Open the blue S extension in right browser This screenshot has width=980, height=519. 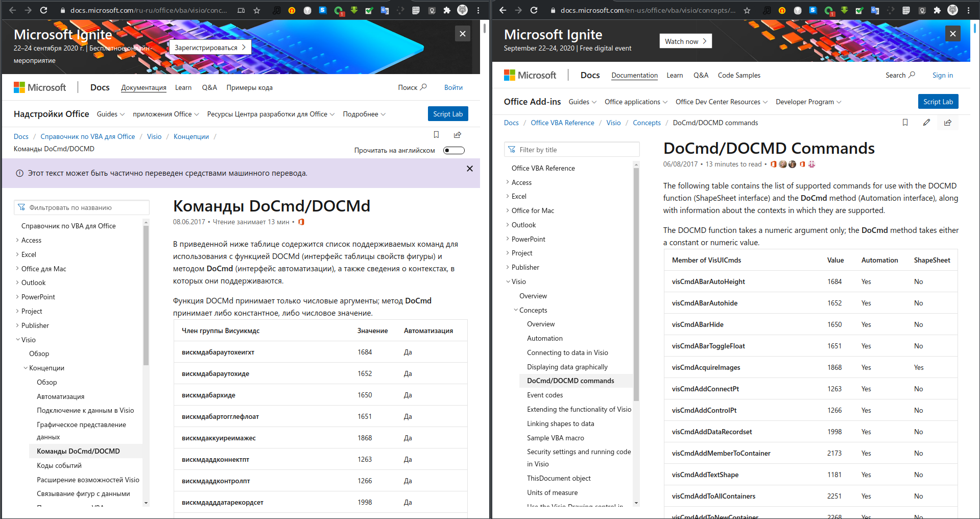(813, 10)
